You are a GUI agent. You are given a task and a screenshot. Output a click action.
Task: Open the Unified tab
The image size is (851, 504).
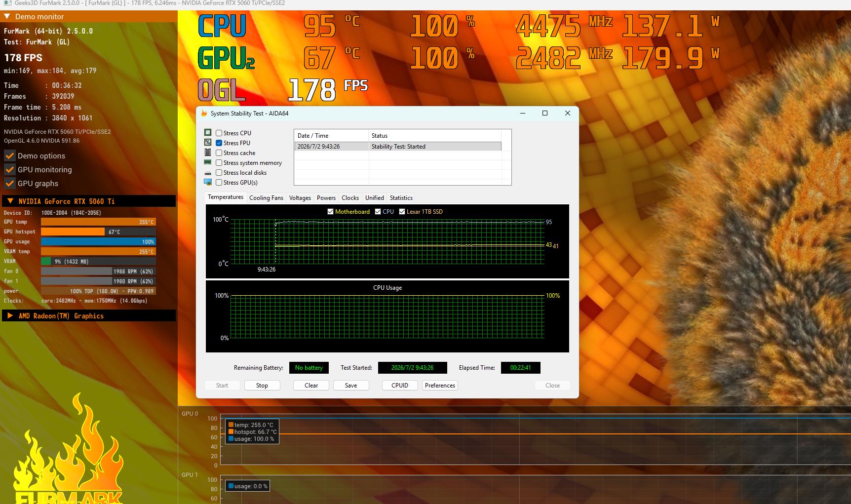(375, 198)
